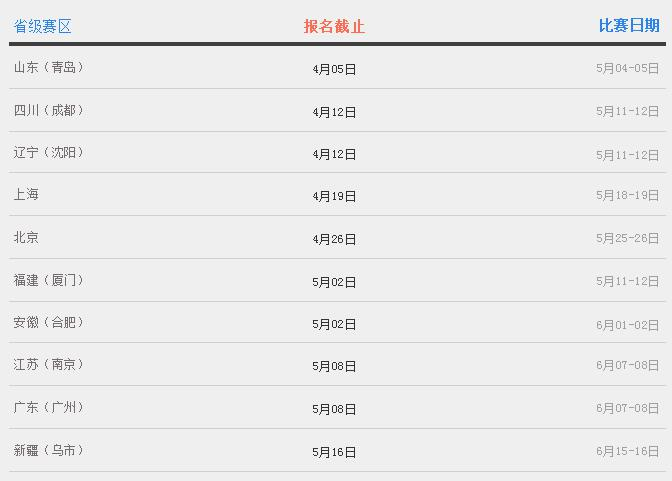This screenshot has width=672, height=481.
Task: Click the 新疆（乌市） region entry
Action: (48, 450)
